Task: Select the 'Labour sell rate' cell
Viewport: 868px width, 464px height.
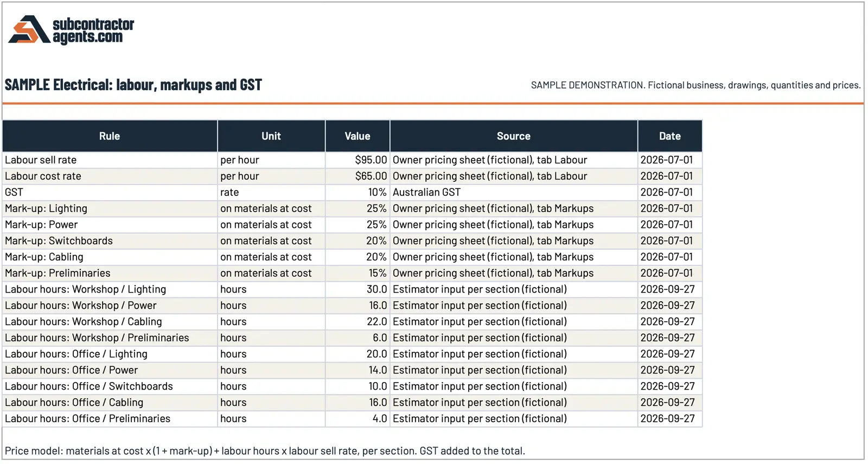Action: click(110, 160)
